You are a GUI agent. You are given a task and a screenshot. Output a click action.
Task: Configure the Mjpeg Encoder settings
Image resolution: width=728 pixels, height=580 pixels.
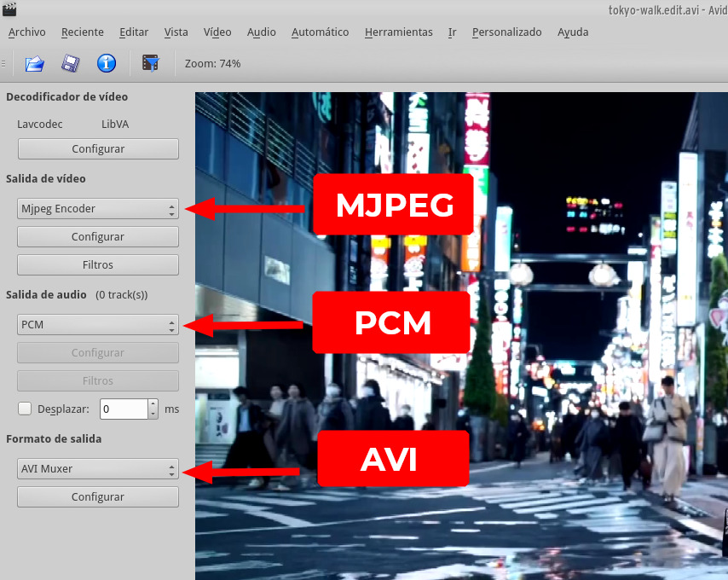click(97, 236)
